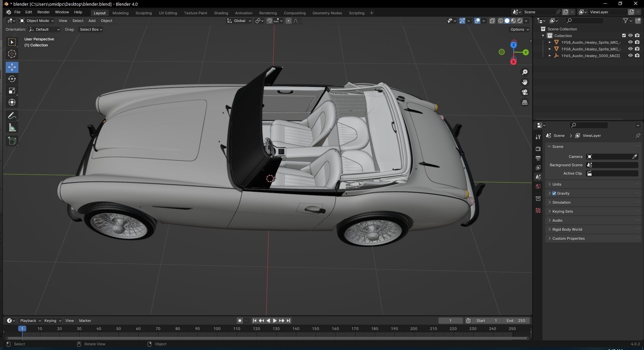Viewport: 644px width, 350px height.
Task: Click the End frame value field
Action: pyautogui.click(x=516, y=321)
